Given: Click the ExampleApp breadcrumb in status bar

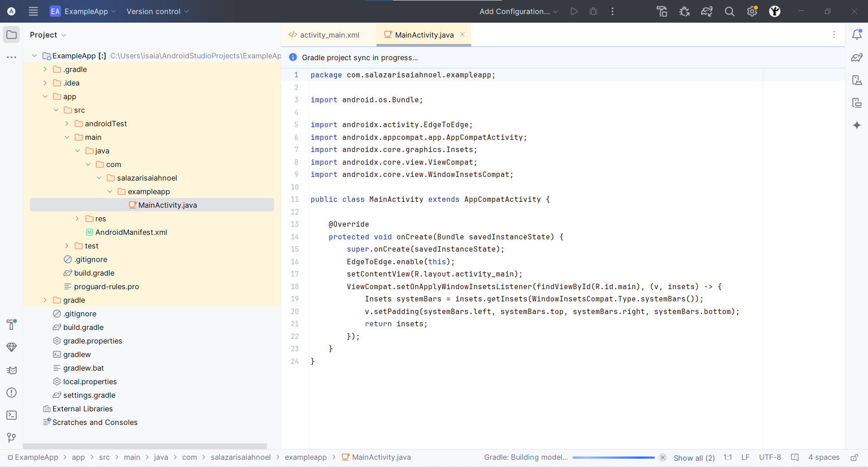Looking at the screenshot, I should click(33, 457).
